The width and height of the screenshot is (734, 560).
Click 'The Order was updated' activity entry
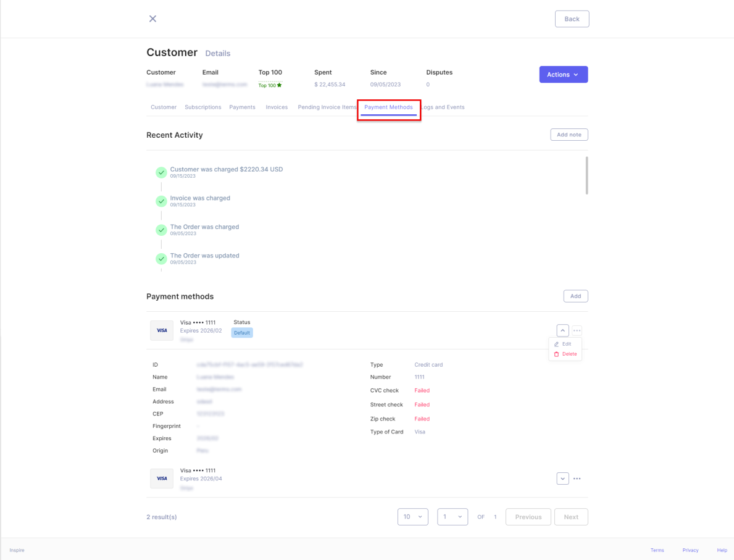coord(204,256)
